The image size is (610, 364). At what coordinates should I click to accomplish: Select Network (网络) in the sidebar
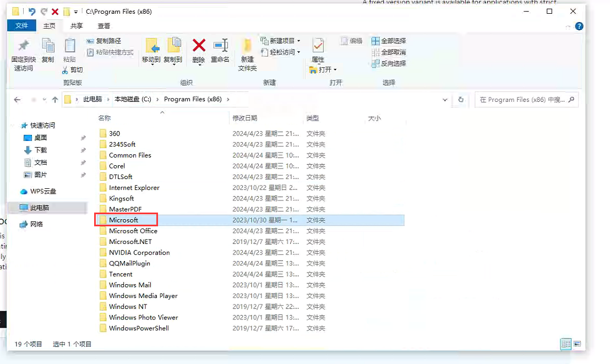tap(31, 224)
